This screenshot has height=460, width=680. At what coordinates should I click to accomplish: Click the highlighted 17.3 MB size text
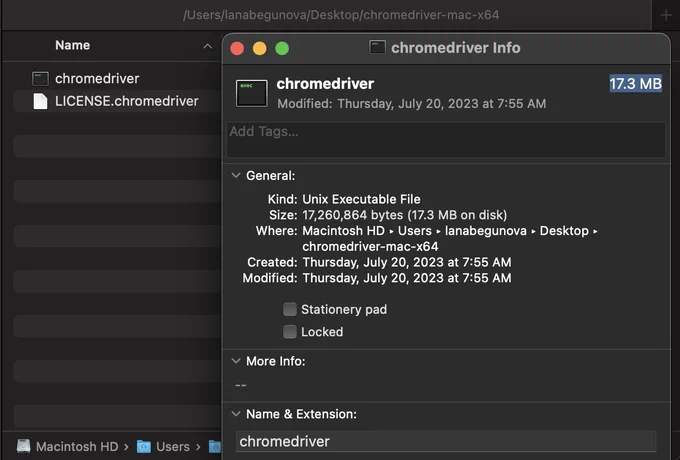pos(635,84)
